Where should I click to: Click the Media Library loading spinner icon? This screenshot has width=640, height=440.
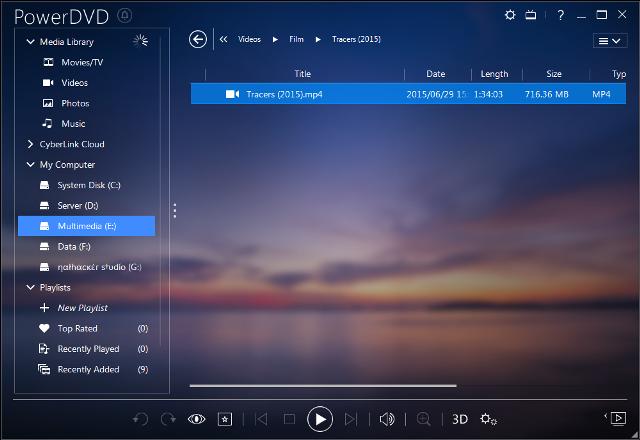click(141, 40)
